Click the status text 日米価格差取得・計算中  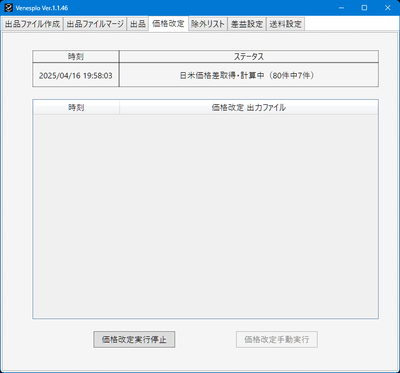point(222,76)
